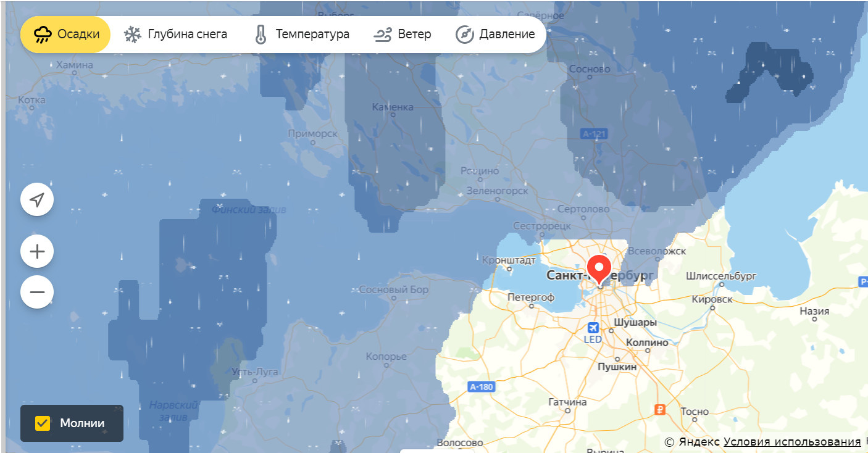Screen dimensions: 868x453
Task: Click the Зеленогорск label
Action: click(497, 191)
